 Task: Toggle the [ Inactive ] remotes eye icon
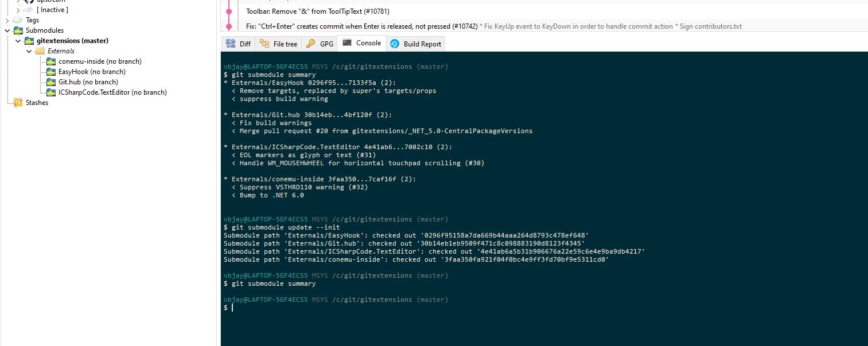click(x=29, y=9)
